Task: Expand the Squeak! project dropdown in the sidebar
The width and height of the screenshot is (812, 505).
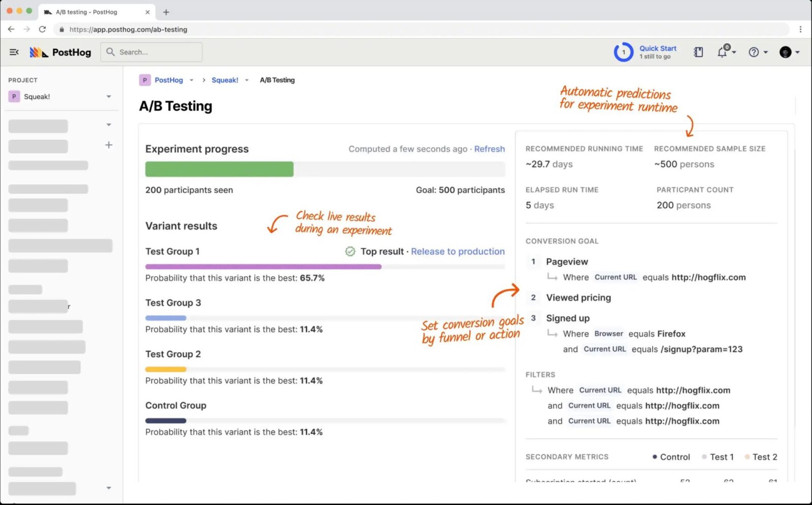Action: pyautogui.click(x=109, y=97)
